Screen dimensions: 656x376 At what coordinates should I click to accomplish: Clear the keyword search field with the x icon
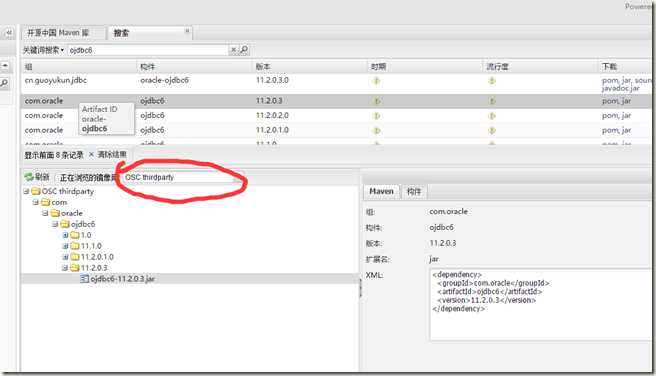pos(233,50)
